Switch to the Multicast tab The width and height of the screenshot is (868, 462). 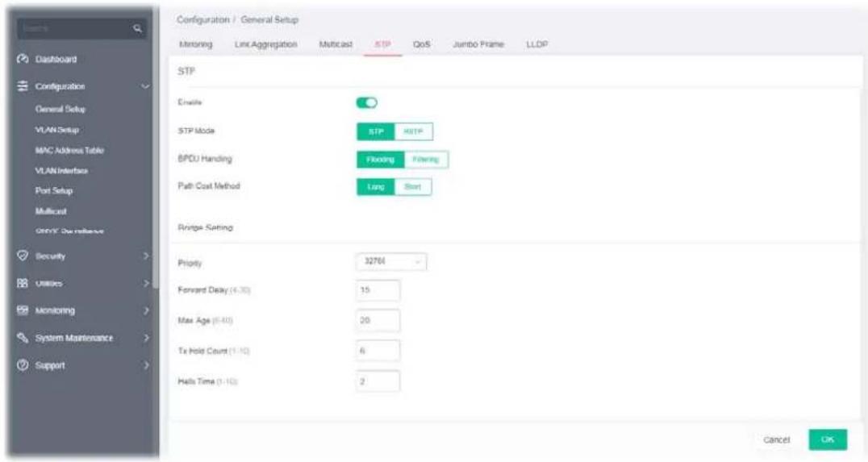tap(336, 44)
